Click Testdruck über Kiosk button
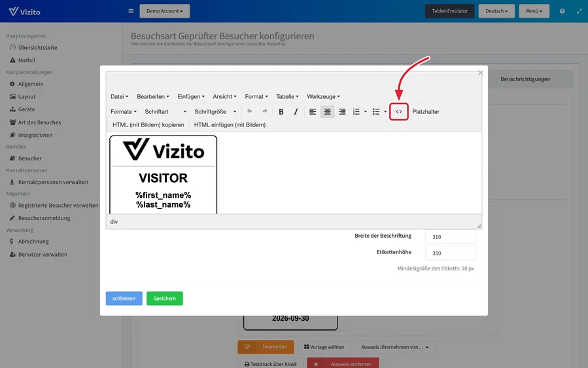The image size is (588, 368). pyautogui.click(x=270, y=363)
